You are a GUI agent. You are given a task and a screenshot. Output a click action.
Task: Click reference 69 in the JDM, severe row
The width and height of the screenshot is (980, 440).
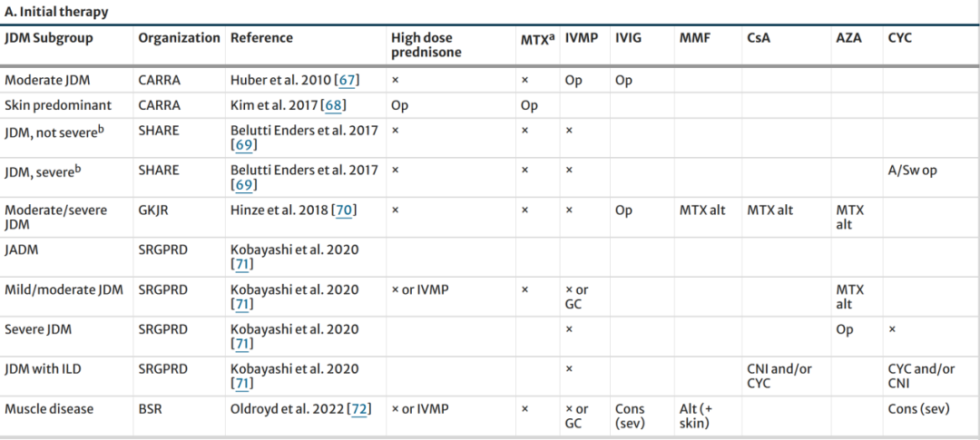coord(243,185)
